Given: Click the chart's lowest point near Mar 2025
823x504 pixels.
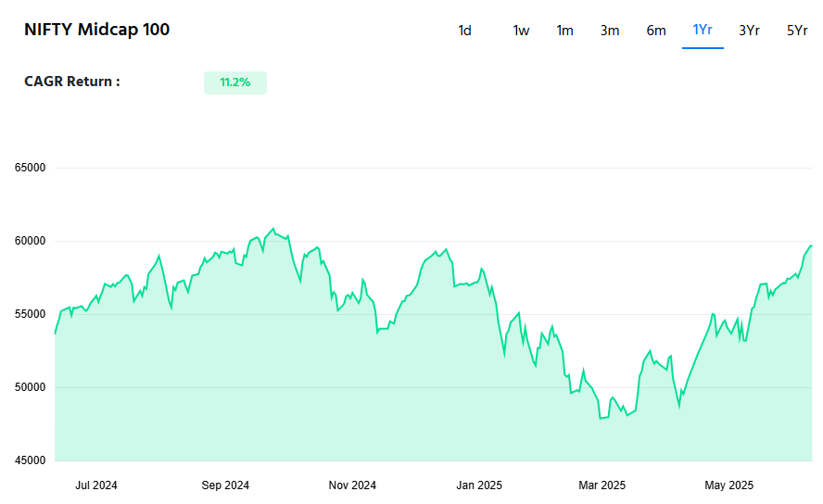Looking at the screenshot, I should (x=600, y=418).
